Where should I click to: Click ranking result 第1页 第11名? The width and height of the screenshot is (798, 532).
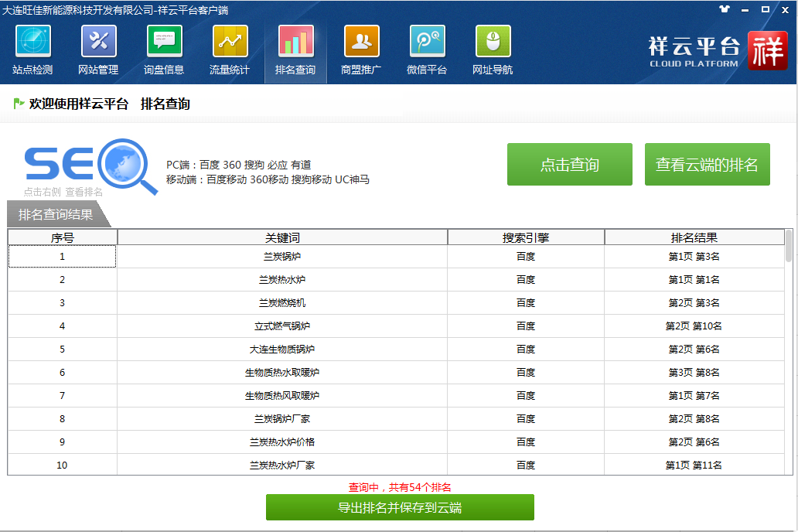click(694, 465)
